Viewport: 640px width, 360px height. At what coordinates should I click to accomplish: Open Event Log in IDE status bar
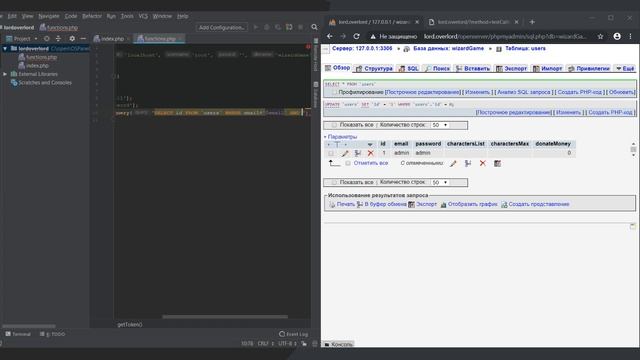click(293, 334)
